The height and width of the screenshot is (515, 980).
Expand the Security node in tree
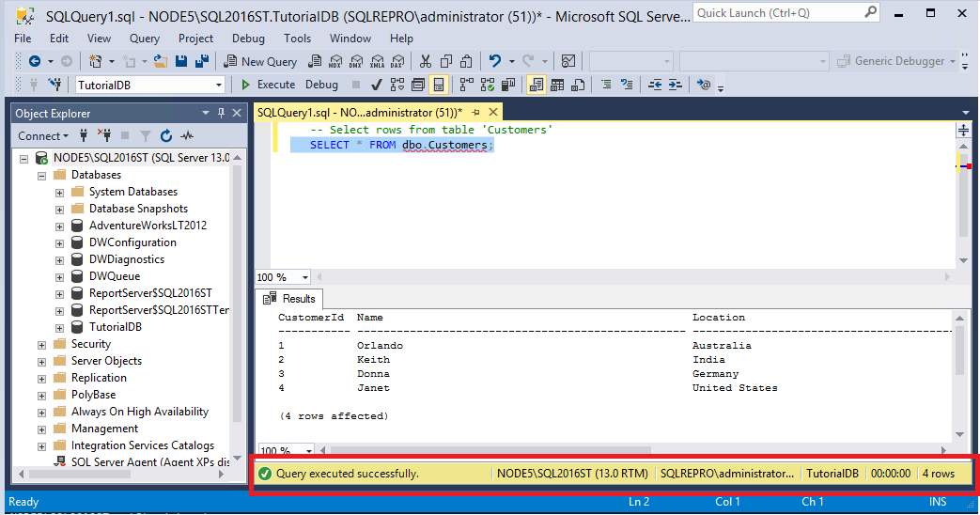click(41, 344)
